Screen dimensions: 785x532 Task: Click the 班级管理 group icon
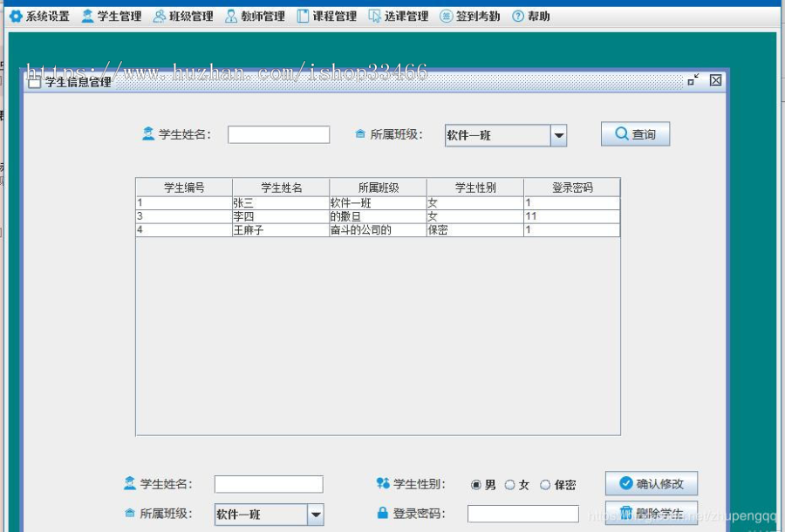159,15
